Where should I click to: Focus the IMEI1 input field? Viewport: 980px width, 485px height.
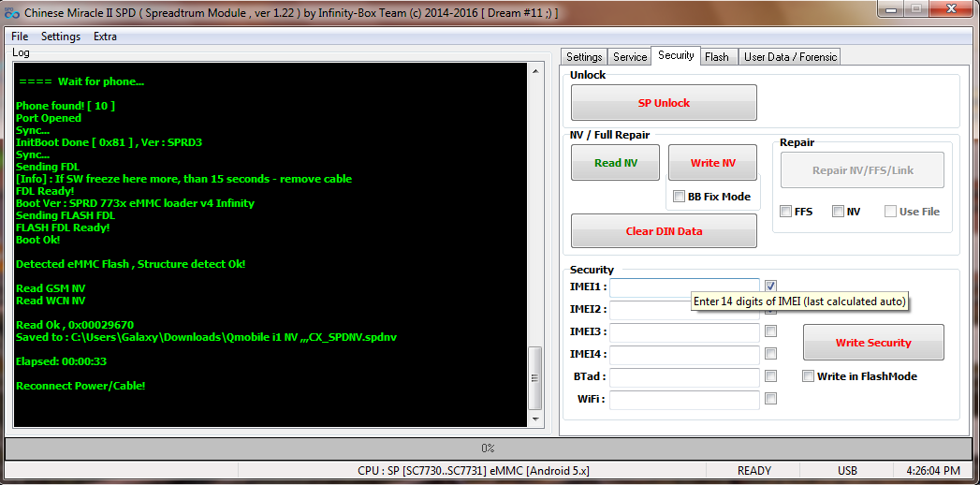coord(685,288)
